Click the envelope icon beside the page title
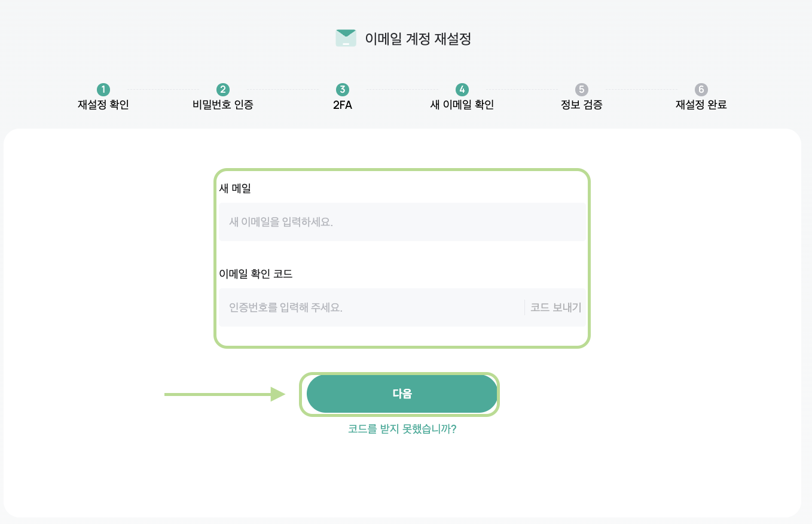Image resolution: width=812 pixels, height=524 pixels. 346,38
